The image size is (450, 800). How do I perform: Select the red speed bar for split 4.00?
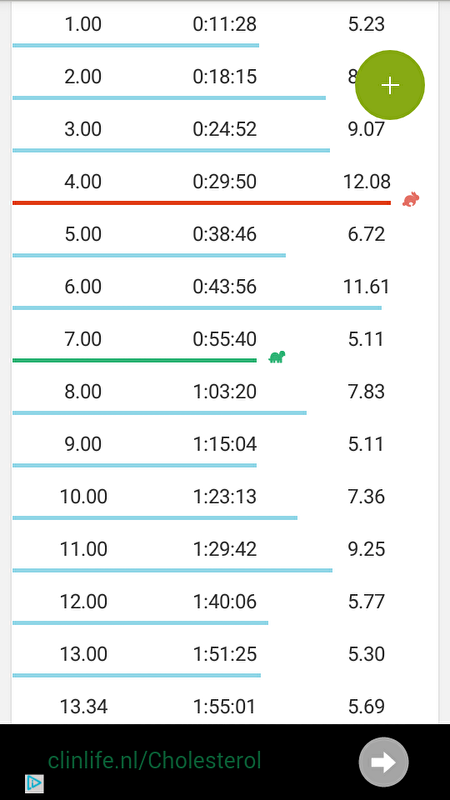point(202,203)
